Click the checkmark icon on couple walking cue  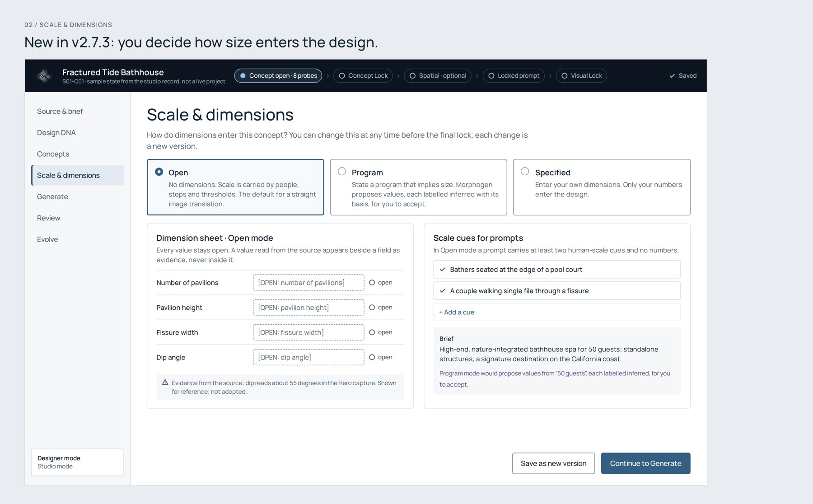pyautogui.click(x=443, y=291)
